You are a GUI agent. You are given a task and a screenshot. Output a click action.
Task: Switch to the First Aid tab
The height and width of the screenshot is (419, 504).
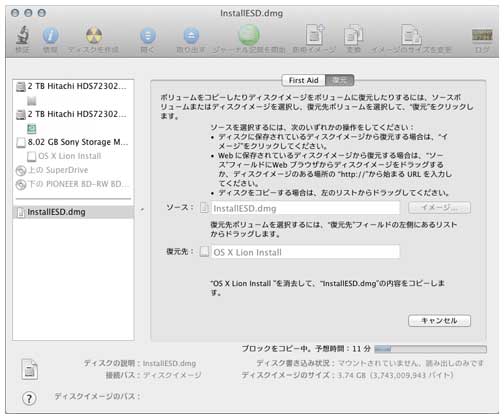tap(303, 80)
